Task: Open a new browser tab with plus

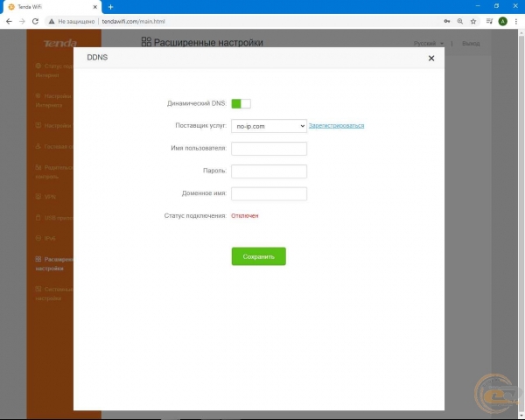Action: point(111,7)
